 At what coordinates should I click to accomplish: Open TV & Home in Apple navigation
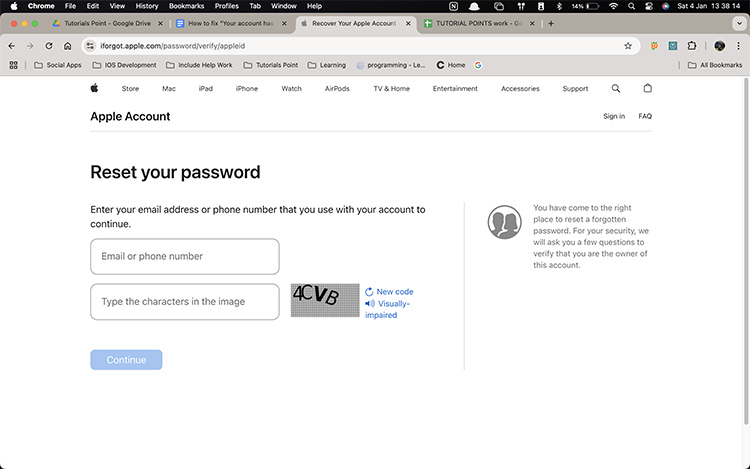[x=391, y=88]
